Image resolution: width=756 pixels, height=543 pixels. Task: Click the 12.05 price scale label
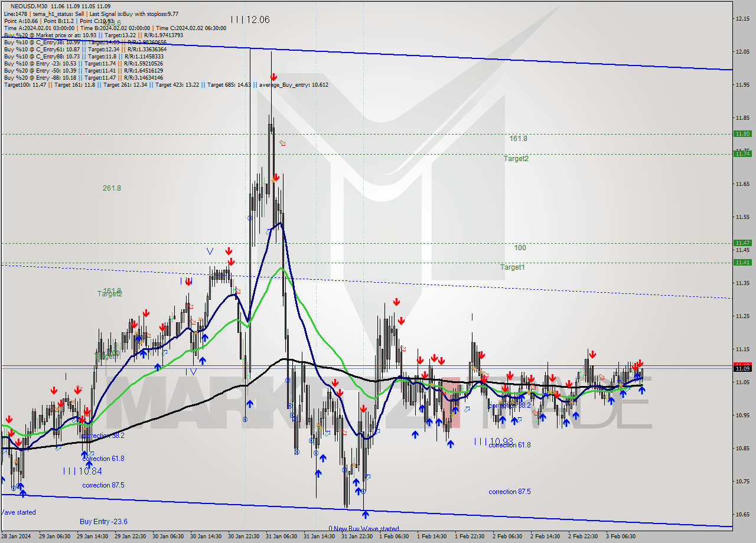point(742,52)
